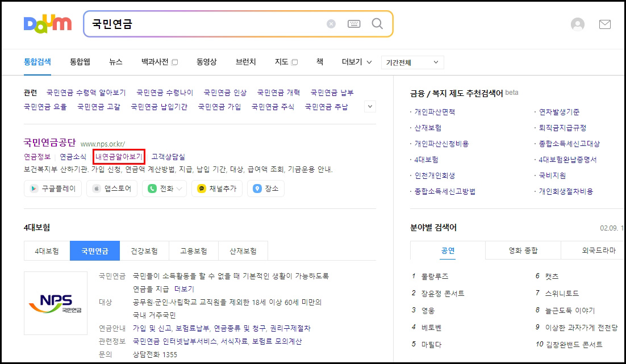Click the 전화 phone button

[x=165, y=189]
